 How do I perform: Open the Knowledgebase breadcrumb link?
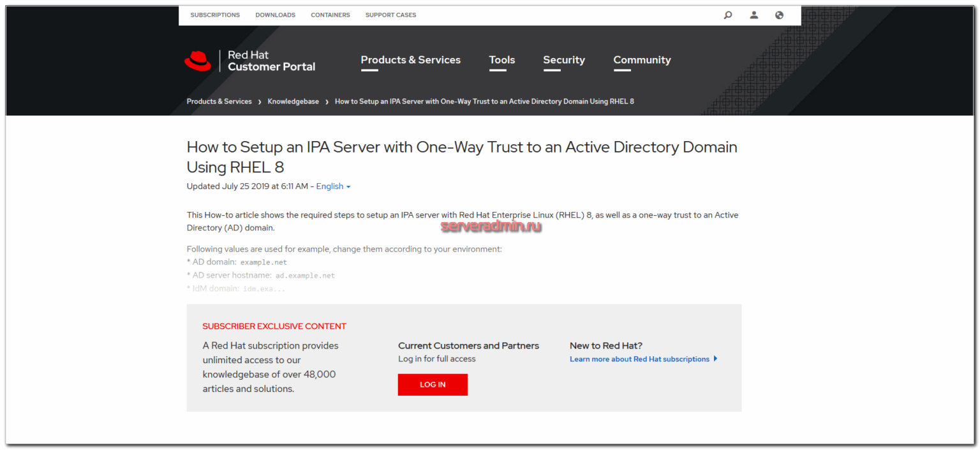point(293,101)
